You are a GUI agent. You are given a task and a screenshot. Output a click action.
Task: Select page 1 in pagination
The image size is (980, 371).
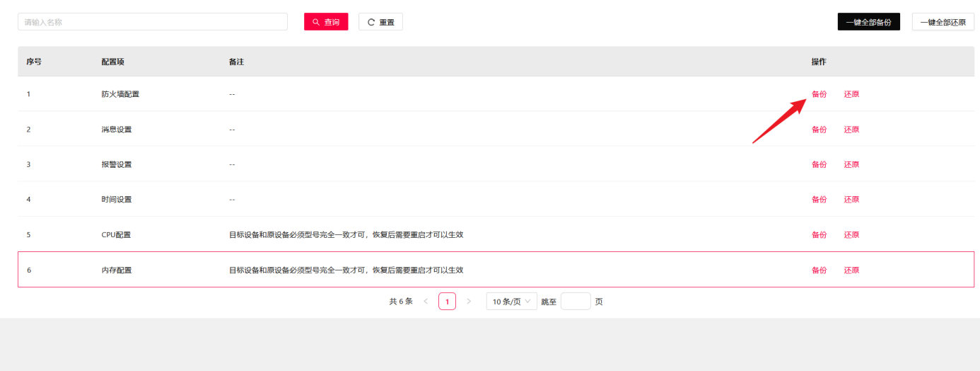(447, 302)
